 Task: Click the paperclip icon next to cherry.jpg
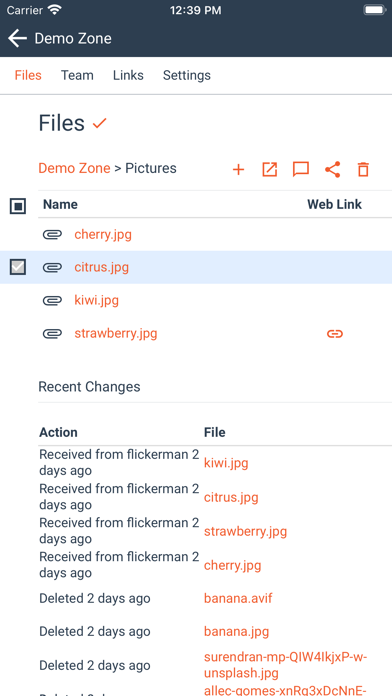click(x=52, y=234)
